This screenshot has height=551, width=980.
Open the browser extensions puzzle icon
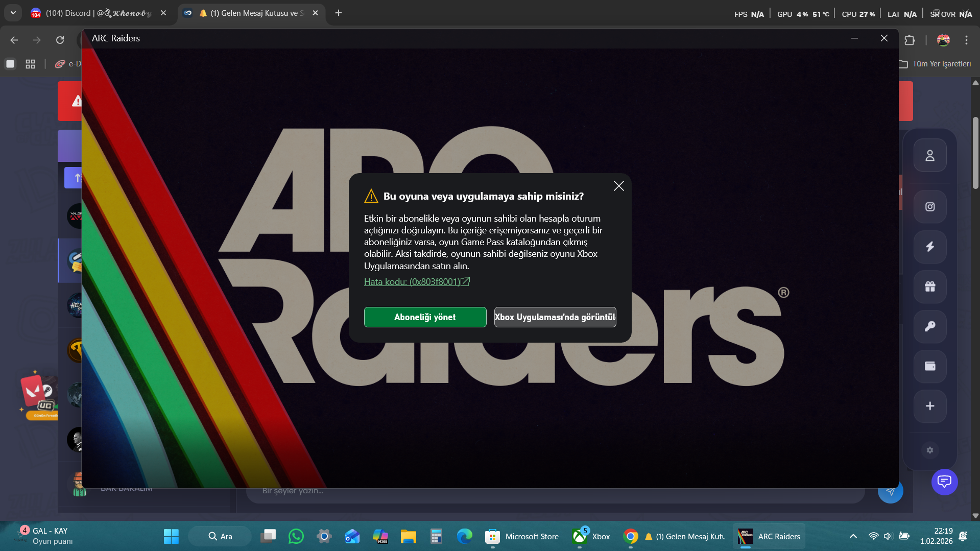tap(910, 40)
